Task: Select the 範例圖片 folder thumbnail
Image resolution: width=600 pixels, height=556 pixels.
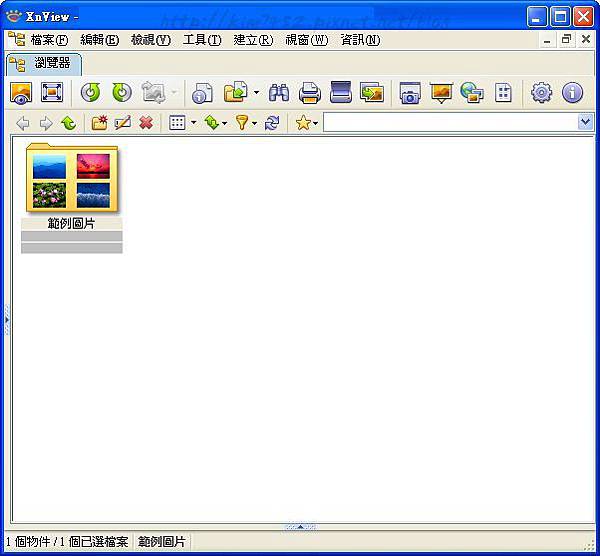Action: click(x=72, y=178)
